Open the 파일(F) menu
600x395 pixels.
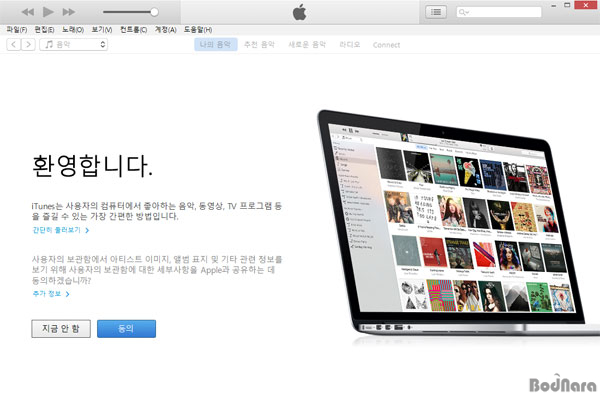point(17,29)
